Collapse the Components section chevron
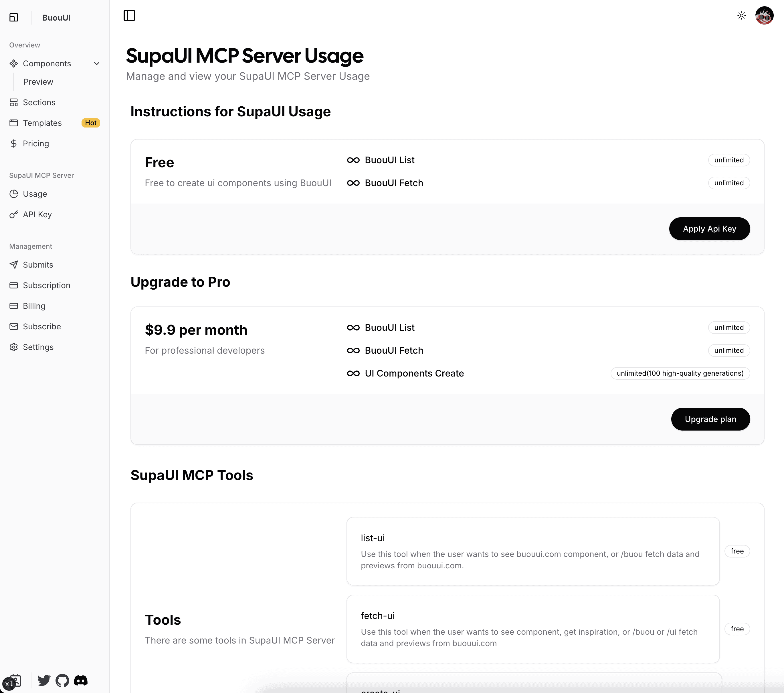The height and width of the screenshot is (693, 784). [x=96, y=63]
